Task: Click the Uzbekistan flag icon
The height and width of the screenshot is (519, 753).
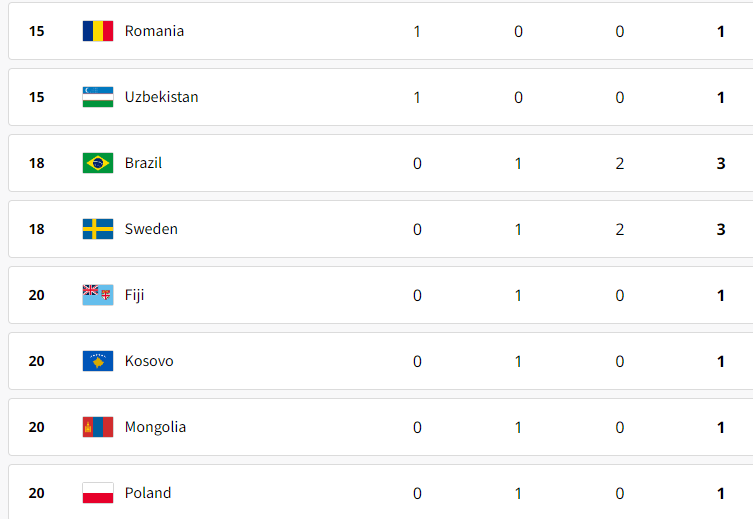Action: 98,97
